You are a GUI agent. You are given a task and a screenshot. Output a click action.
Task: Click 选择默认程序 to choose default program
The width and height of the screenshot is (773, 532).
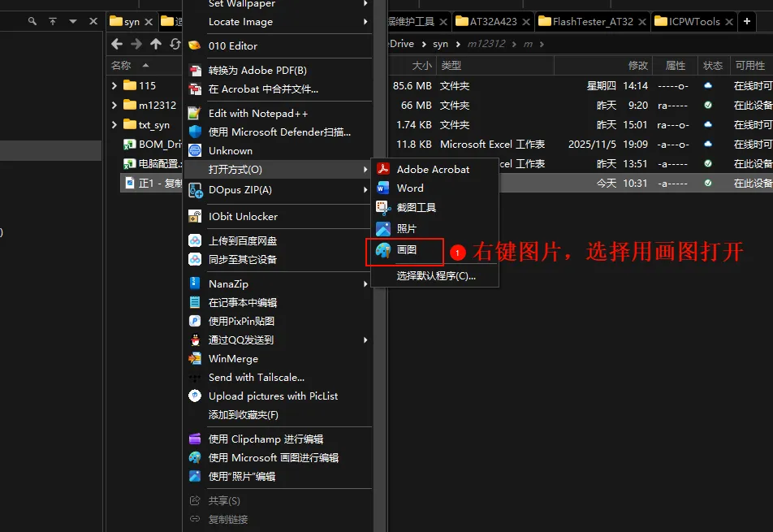pos(435,275)
